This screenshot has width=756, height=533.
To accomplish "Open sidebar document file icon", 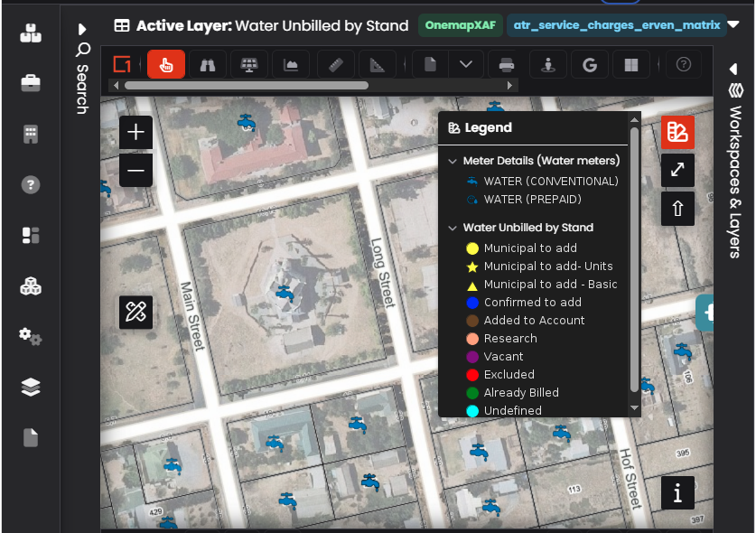I will [x=31, y=437].
